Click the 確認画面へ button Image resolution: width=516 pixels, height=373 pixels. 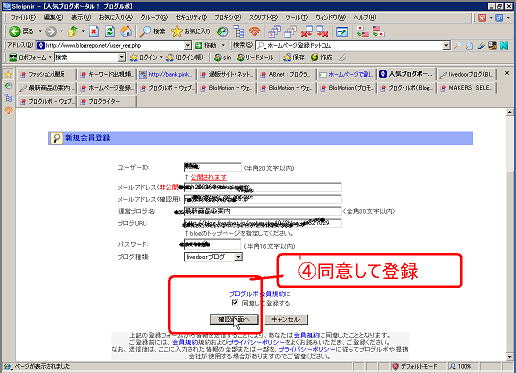[234, 319]
